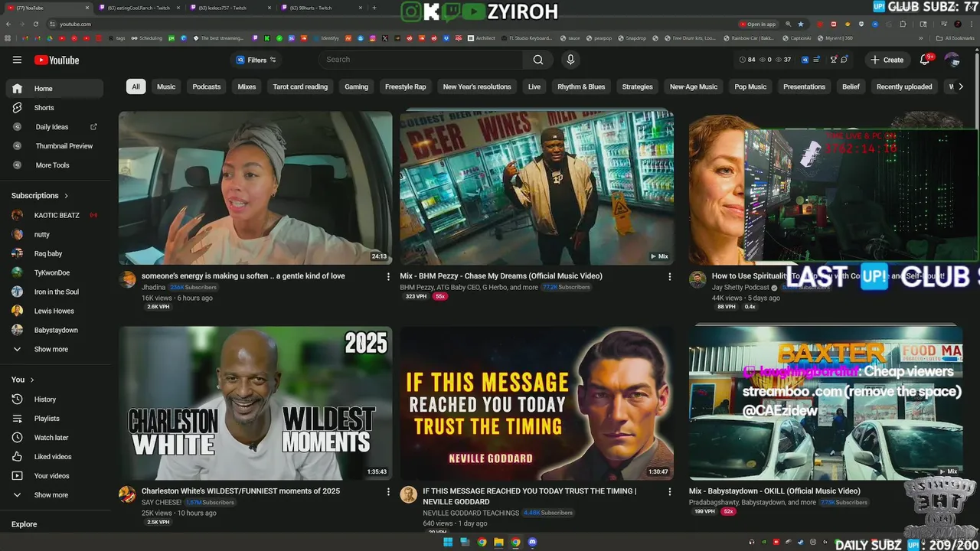Select the Tarot card reading chip
Viewport: 980px width, 551px height.
[300, 86]
